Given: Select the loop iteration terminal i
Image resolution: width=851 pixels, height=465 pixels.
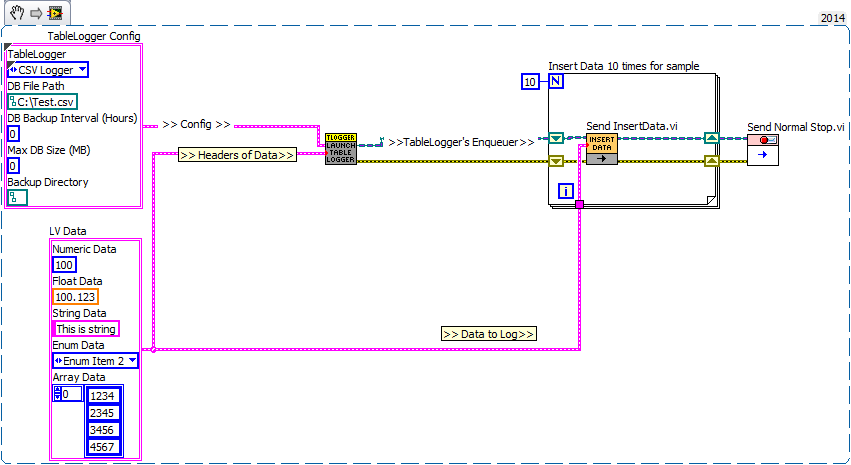Looking at the screenshot, I should click(x=564, y=190).
